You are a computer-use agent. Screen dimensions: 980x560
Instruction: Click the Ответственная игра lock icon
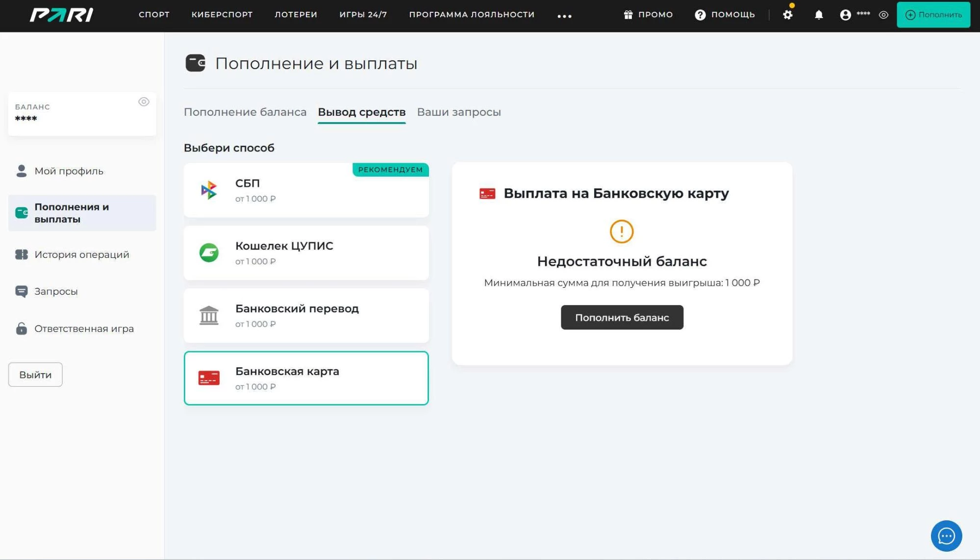[22, 328]
